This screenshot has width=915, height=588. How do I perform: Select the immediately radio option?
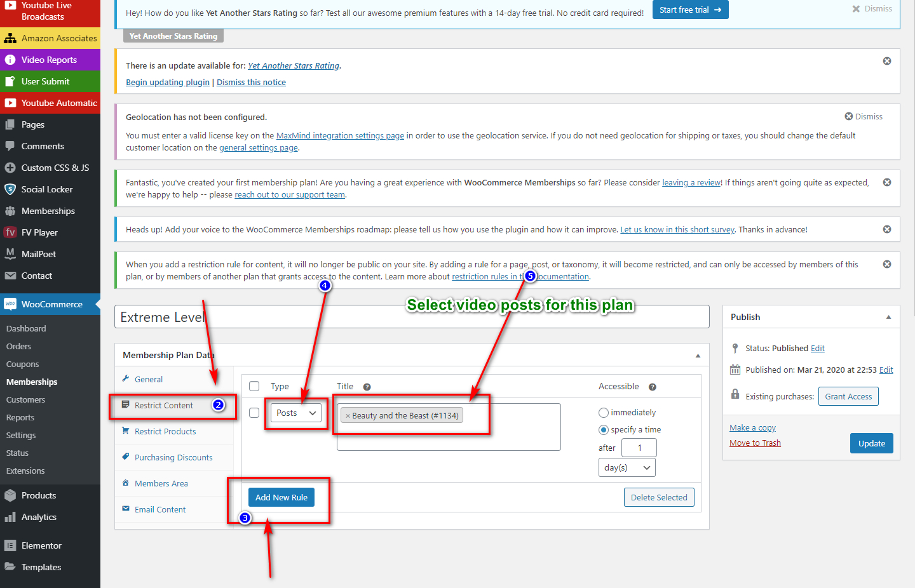(x=604, y=413)
